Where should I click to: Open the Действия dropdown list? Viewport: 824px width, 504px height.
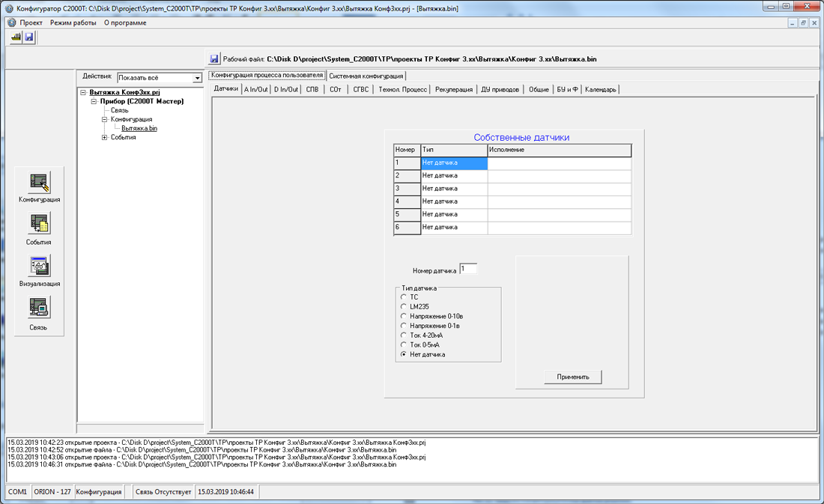click(198, 78)
